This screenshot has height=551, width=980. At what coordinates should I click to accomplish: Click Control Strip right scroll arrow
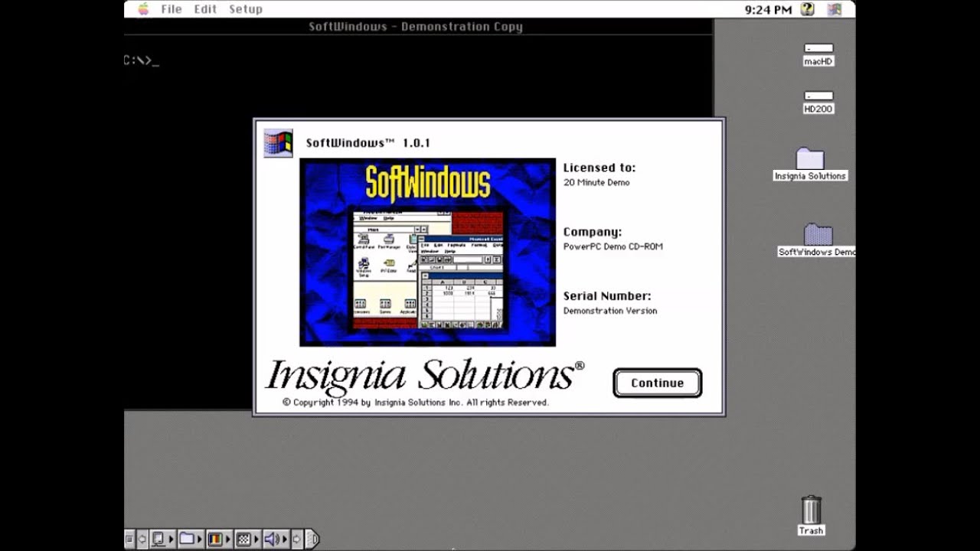[x=296, y=539]
